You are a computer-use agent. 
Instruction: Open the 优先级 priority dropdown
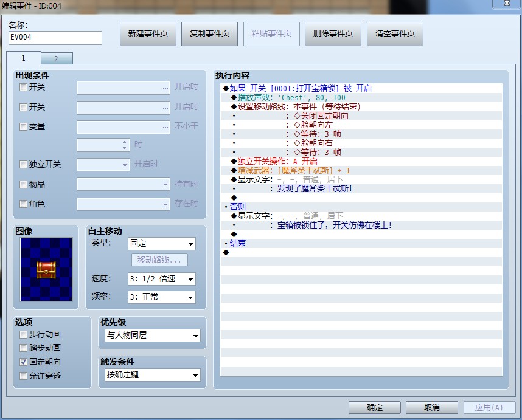[x=152, y=336]
